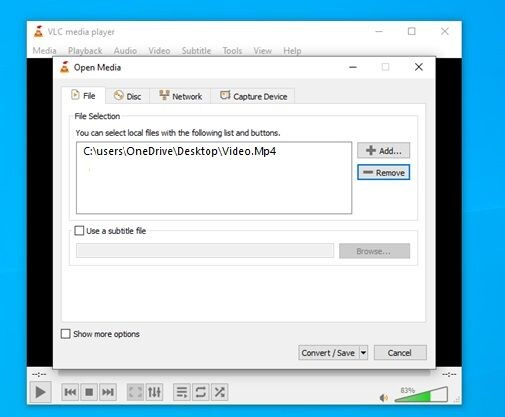The image size is (505, 417).
Task: Skip to next media track
Action: point(108,392)
